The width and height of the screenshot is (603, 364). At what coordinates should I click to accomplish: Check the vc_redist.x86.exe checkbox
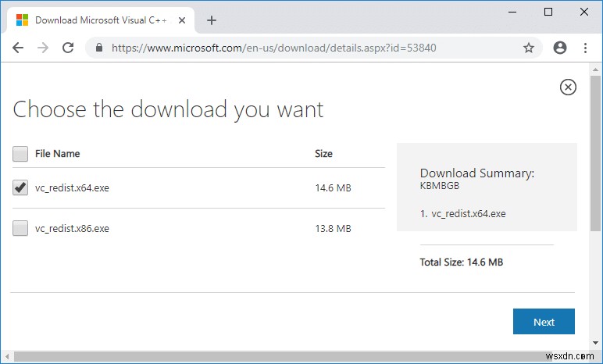20,228
